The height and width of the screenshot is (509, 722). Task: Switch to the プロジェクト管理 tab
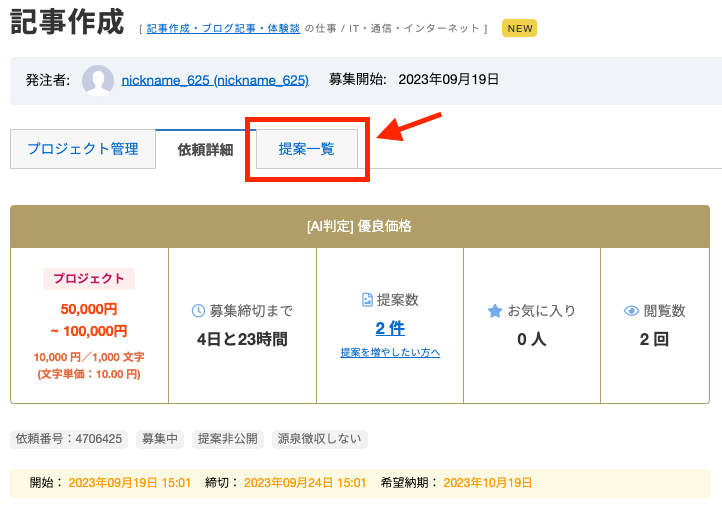(x=83, y=149)
